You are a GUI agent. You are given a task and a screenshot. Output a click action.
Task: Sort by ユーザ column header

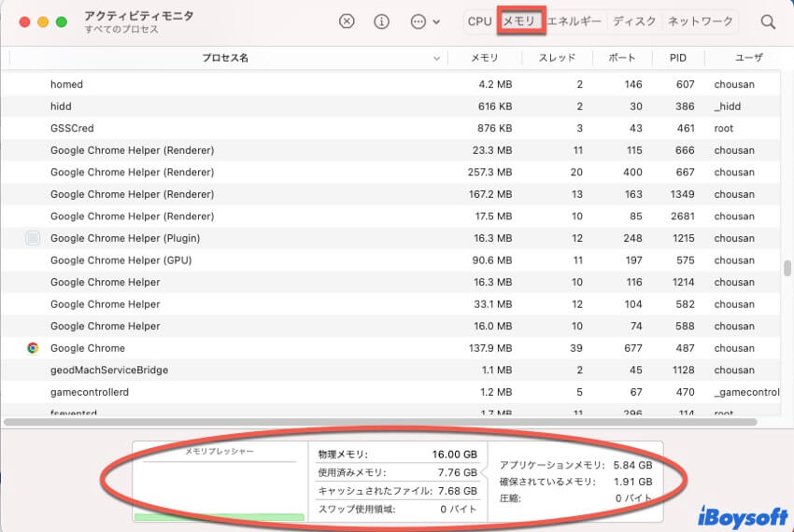[x=748, y=58]
